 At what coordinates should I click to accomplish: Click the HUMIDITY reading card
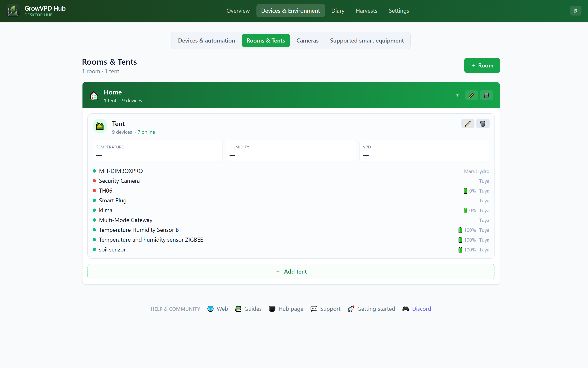[x=291, y=151]
